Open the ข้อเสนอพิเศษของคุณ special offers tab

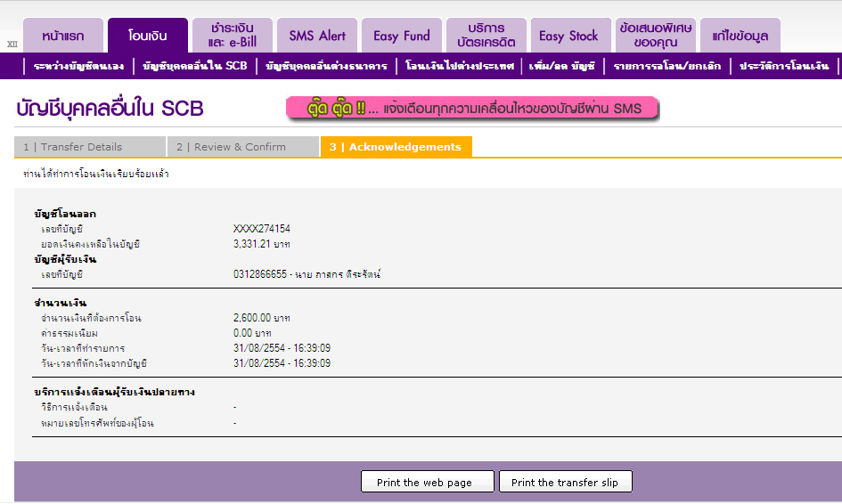[x=656, y=36]
